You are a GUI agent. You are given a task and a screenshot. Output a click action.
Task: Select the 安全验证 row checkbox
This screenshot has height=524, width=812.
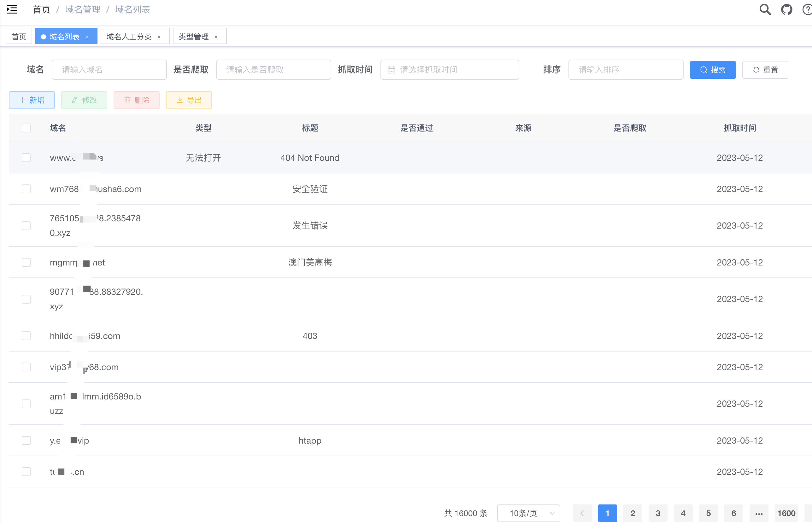[26, 189]
